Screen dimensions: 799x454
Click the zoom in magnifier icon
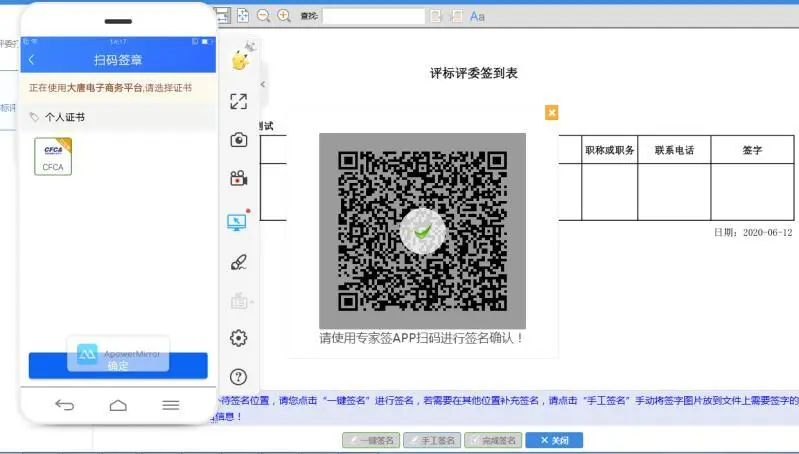tap(284, 16)
